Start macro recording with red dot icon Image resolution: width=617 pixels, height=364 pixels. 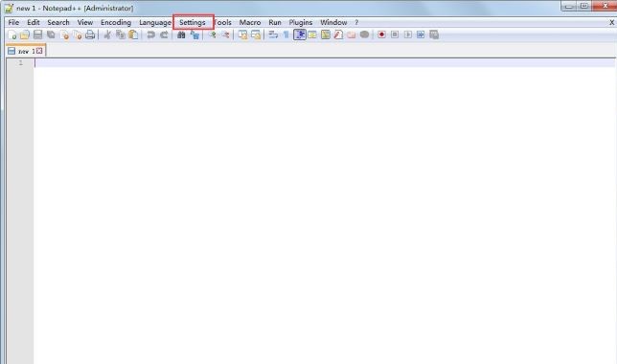click(381, 34)
